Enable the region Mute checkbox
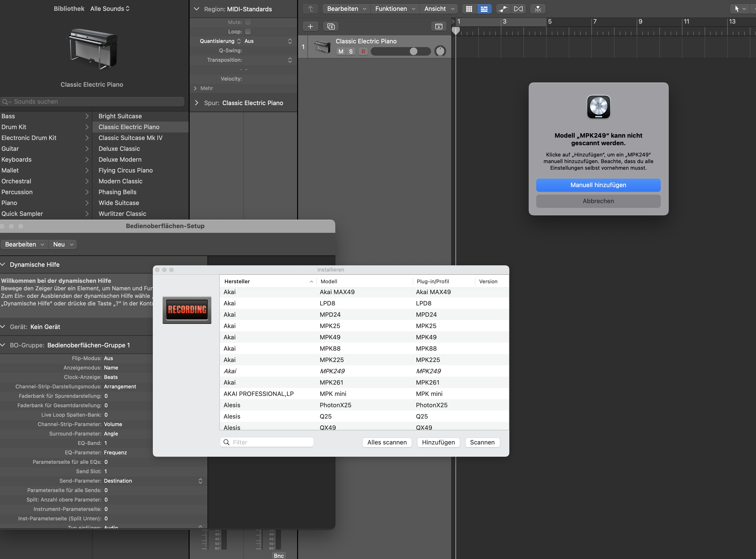Image resolution: width=756 pixels, height=559 pixels. (x=248, y=22)
